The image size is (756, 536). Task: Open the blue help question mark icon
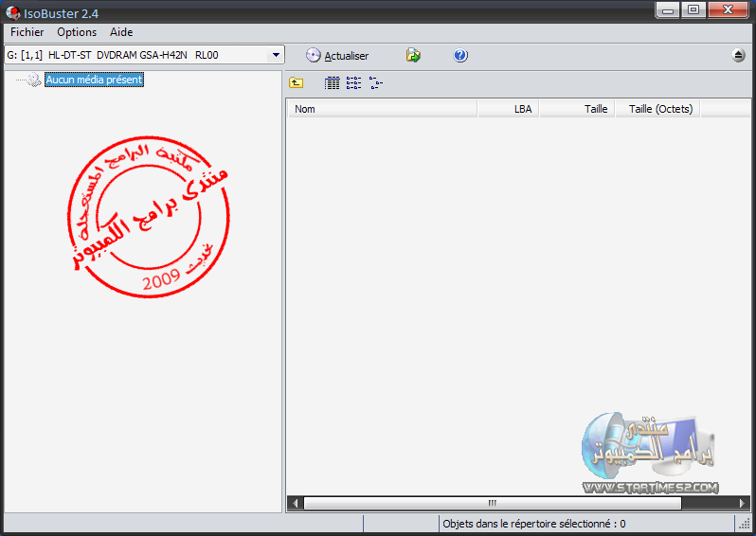pos(460,56)
